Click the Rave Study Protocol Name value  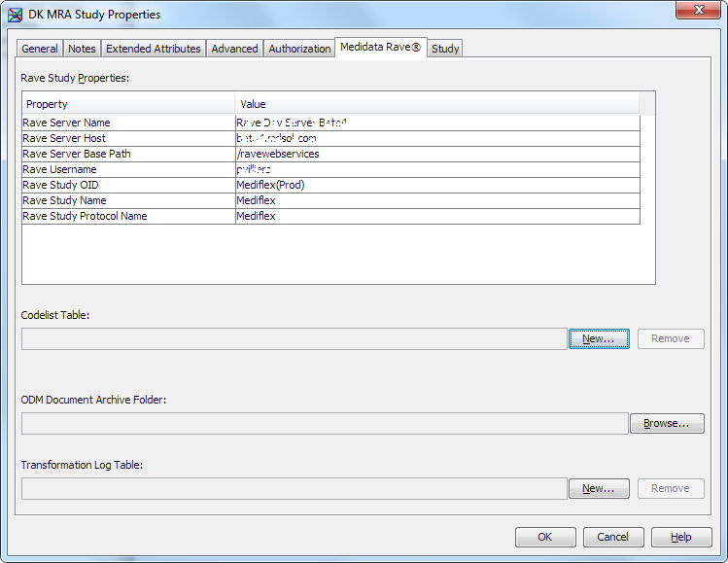point(437,216)
